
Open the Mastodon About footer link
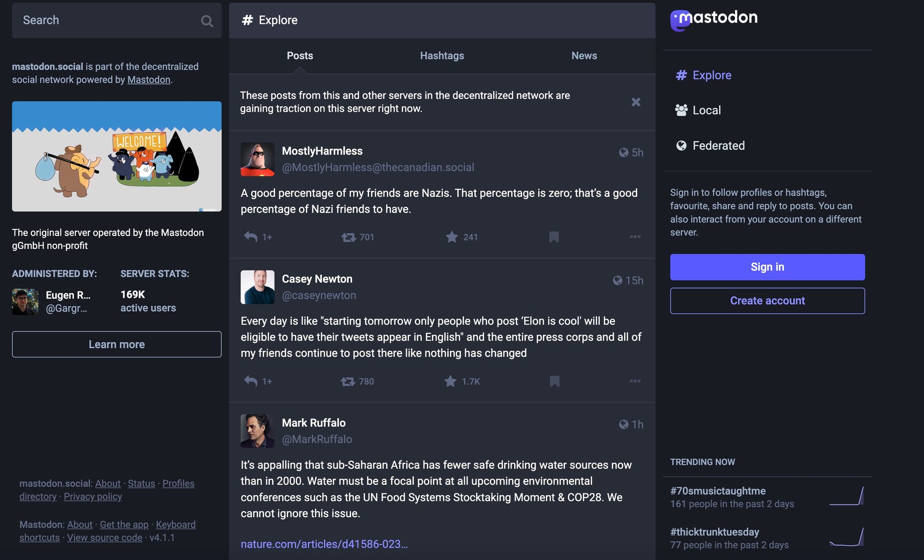point(79,525)
